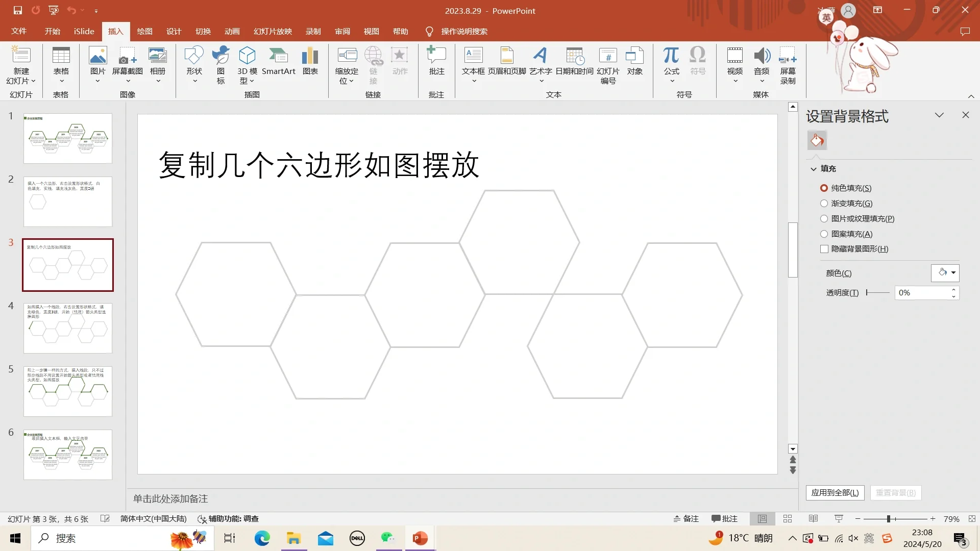
Task: Insert a SmartArt graphic
Action: (278, 61)
